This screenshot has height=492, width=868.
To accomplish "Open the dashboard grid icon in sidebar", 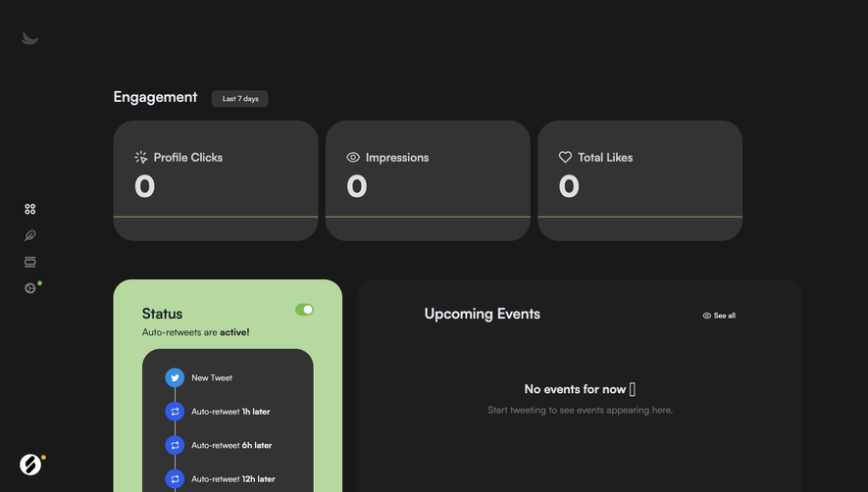I will [x=29, y=209].
